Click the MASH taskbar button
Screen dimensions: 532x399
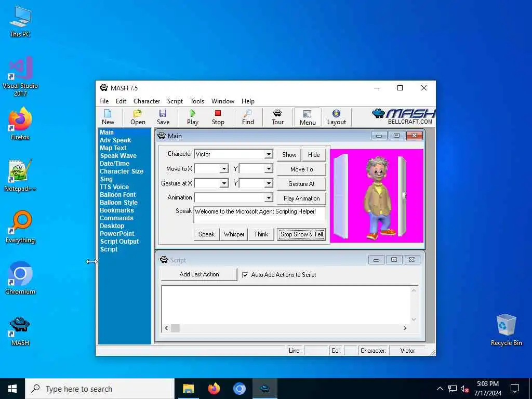click(265, 389)
